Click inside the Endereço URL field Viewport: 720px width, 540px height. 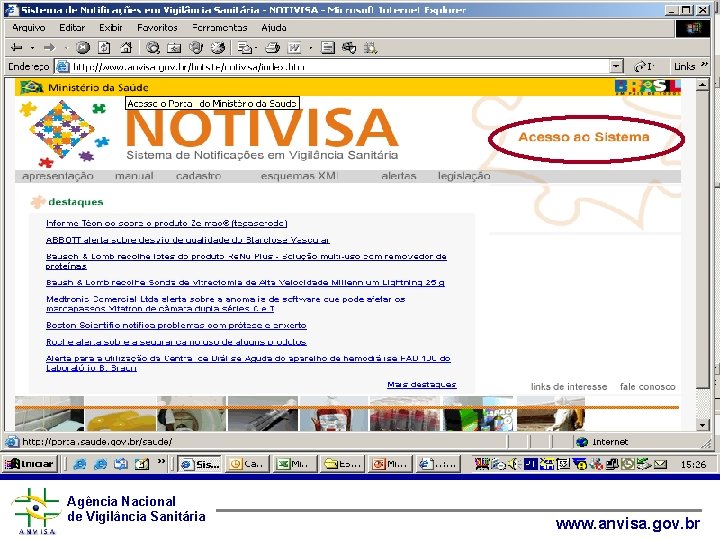(340, 67)
